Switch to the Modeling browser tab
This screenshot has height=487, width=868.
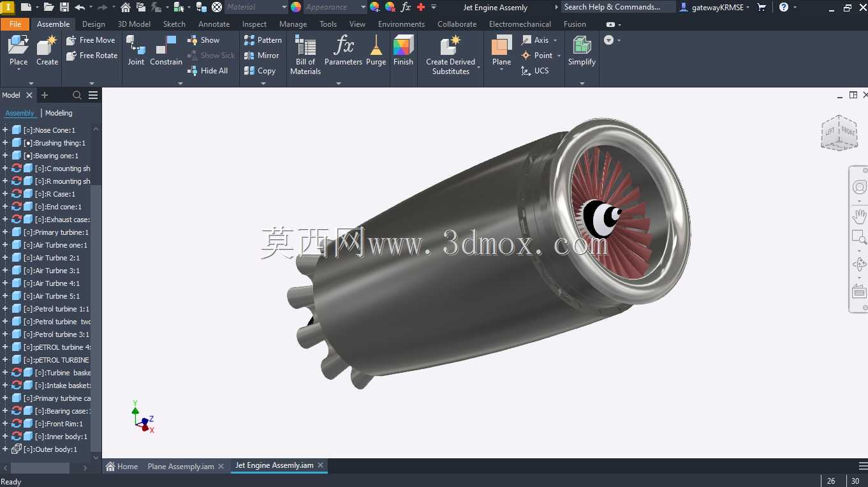click(x=59, y=113)
